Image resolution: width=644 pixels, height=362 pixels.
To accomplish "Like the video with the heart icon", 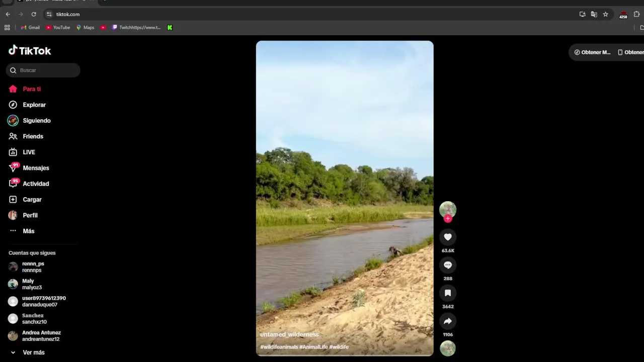I will coord(448,237).
